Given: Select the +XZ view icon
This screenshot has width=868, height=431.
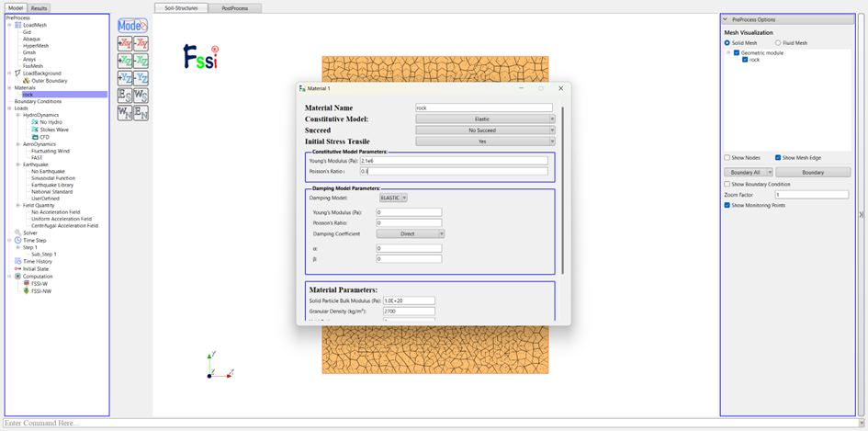Looking at the screenshot, I should (125, 61).
